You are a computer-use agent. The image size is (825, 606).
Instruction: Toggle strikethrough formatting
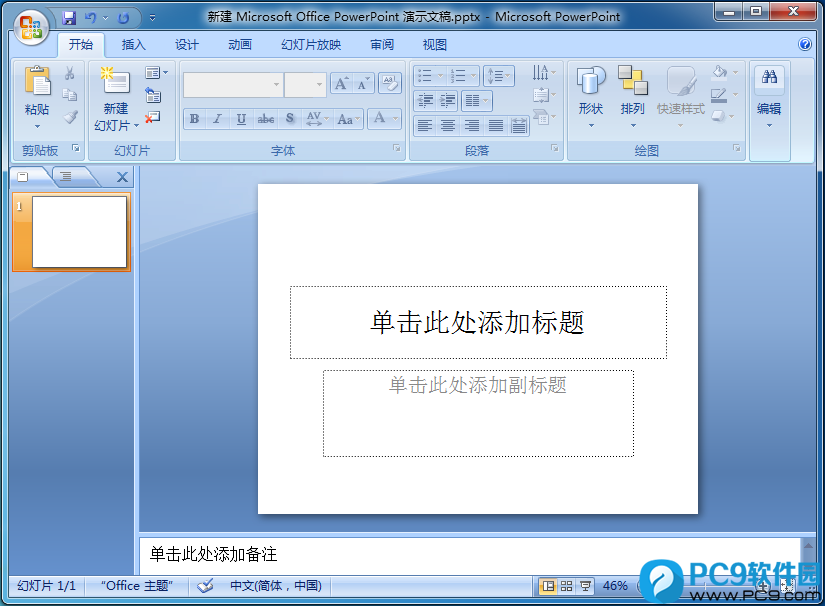(x=266, y=119)
